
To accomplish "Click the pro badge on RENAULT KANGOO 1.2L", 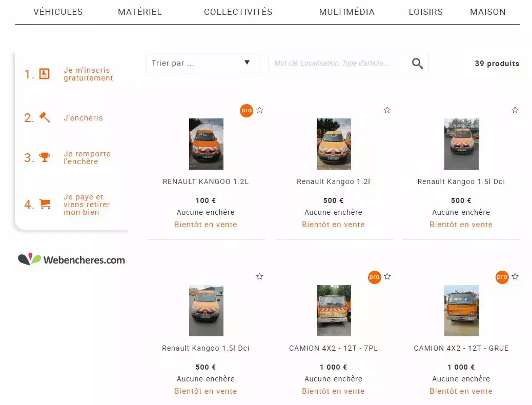I will click(247, 110).
